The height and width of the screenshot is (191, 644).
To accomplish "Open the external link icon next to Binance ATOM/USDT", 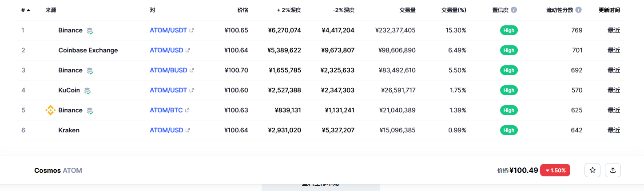I will [x=191, y=30].
